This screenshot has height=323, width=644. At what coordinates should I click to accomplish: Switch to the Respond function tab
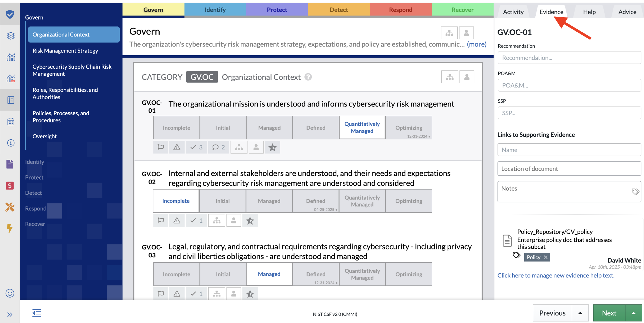pos(401,10)
